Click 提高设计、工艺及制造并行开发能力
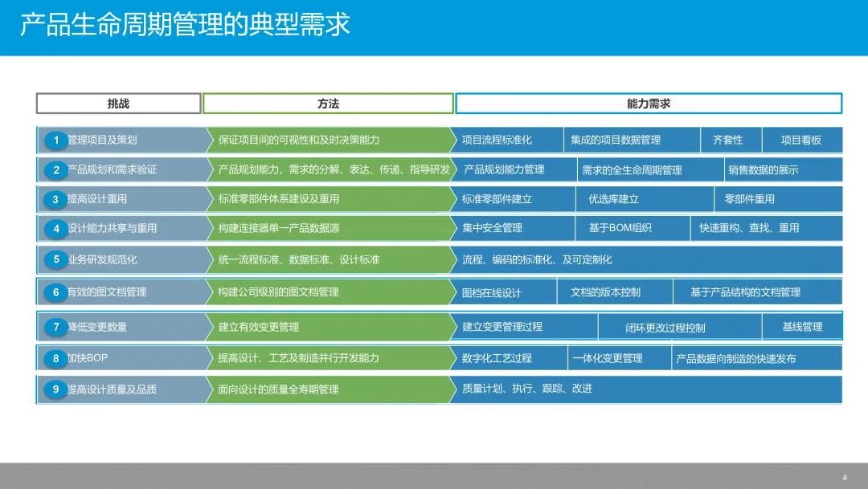This screenshot has width=868, height=489. tap(330, 358)
